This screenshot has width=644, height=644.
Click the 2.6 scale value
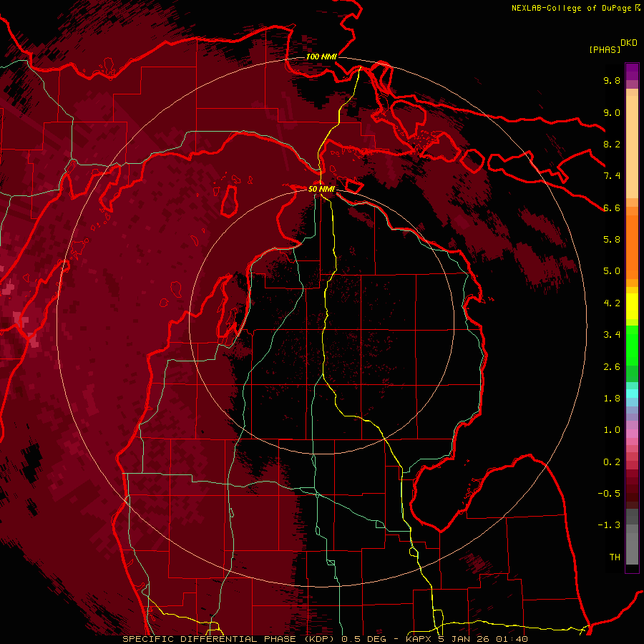click(x=612, y=367)
